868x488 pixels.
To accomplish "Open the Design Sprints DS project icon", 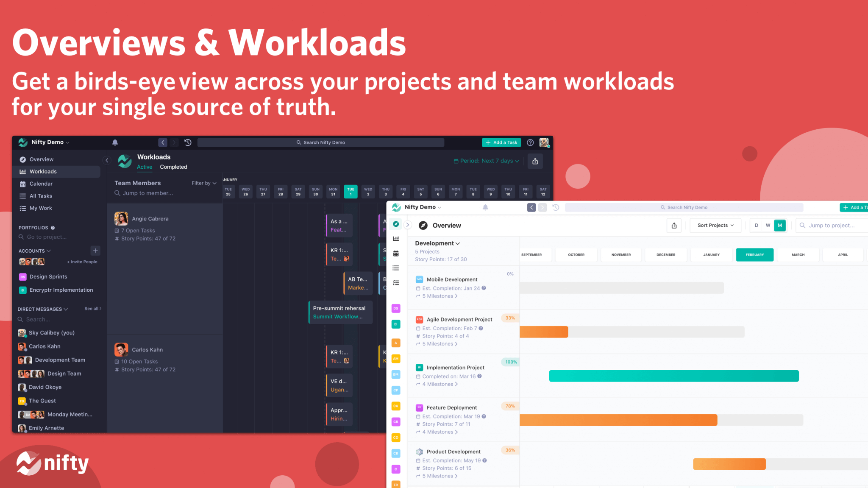I will [22, 276].
